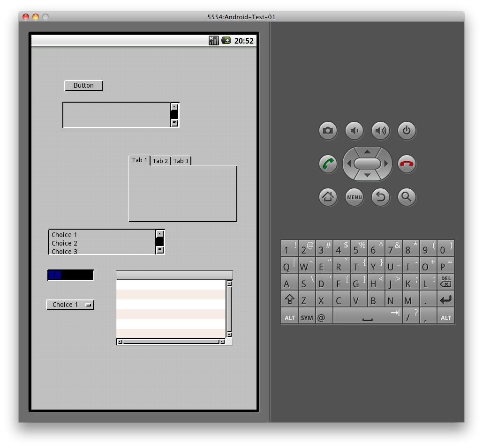
Task: Click the emulator MENU button
Action: (x=354, y=197)
